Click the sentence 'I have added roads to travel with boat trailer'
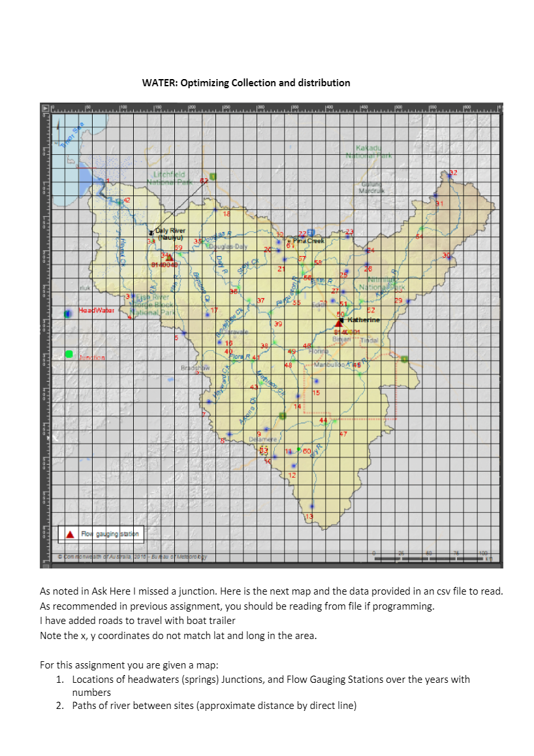534x756 pixels. (x=138, y=621)
